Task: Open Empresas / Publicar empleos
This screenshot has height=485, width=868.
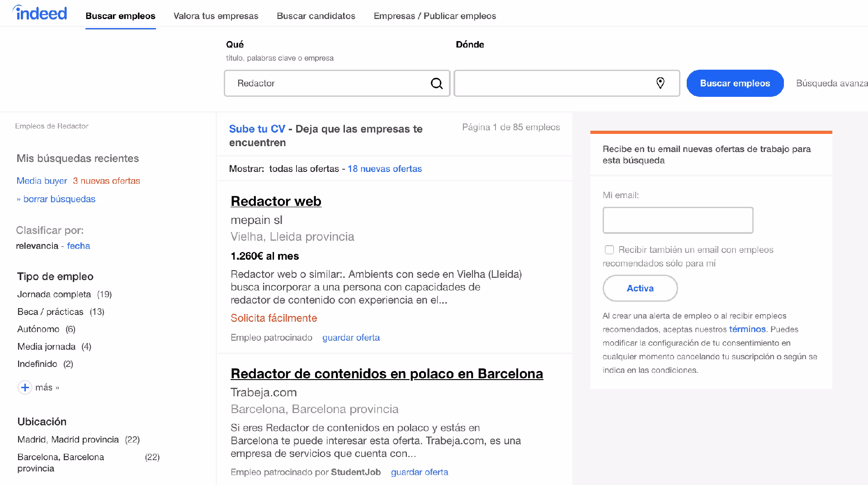Action: [x=434, y=16]
